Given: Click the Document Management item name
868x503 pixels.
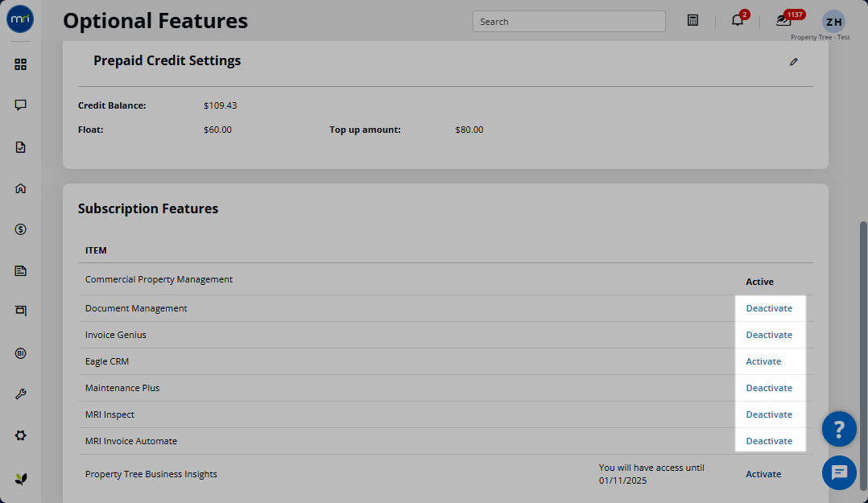Looking at the screenshot, I should click(x=136, y=308).
